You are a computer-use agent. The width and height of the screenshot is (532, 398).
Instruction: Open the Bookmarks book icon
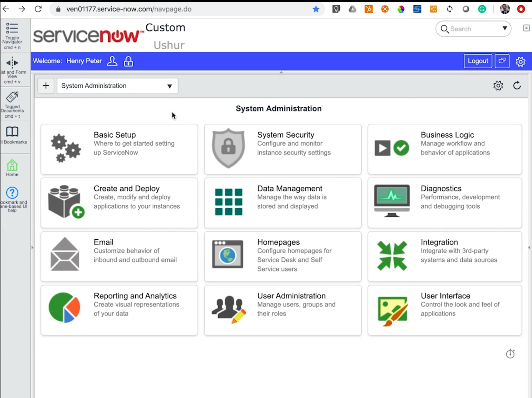pos(12,132)
